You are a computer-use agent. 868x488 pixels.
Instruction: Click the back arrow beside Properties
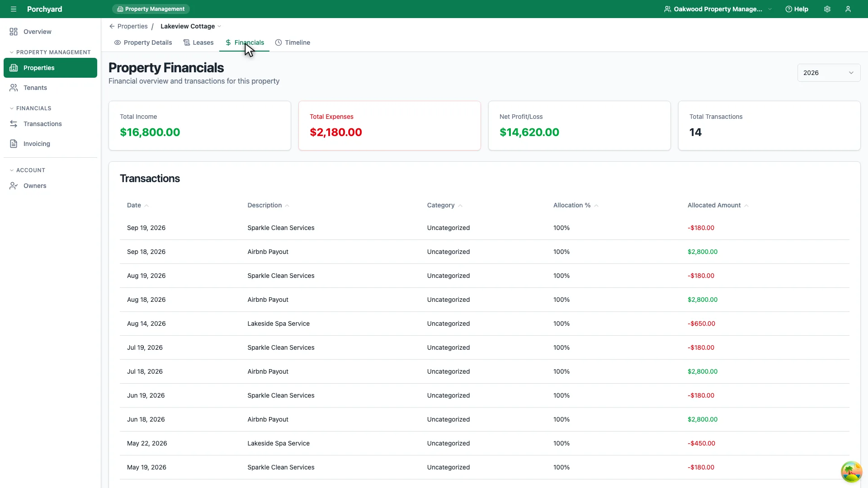pos(112,26)
